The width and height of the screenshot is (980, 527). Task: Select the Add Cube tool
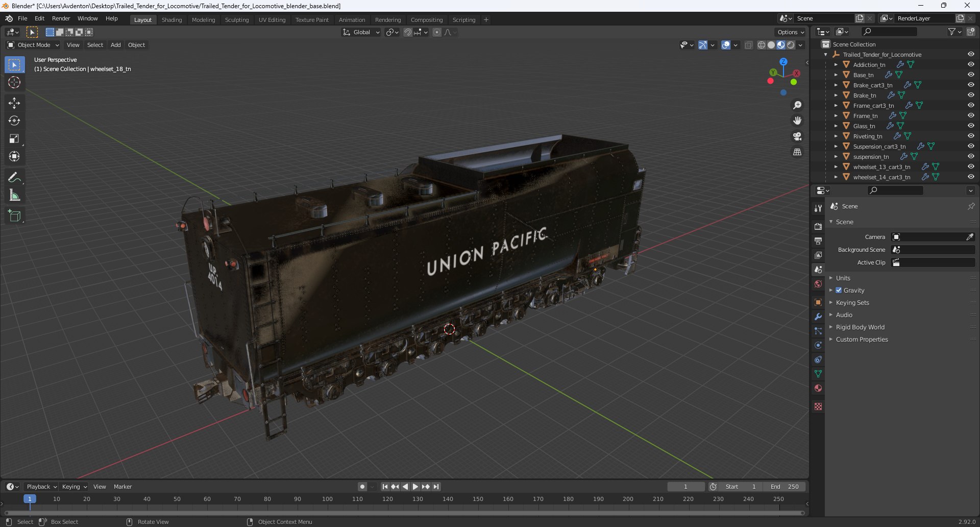[x=14, y=216]
